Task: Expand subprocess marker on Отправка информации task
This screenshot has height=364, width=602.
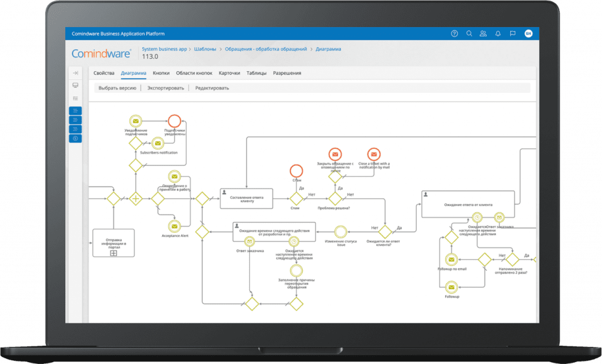Action: click(113, 253)
